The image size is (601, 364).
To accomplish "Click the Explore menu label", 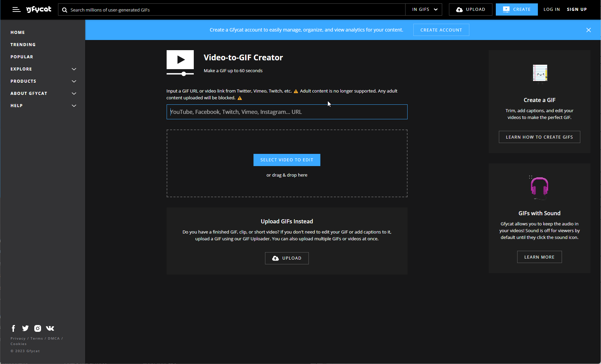I will 21,69.
